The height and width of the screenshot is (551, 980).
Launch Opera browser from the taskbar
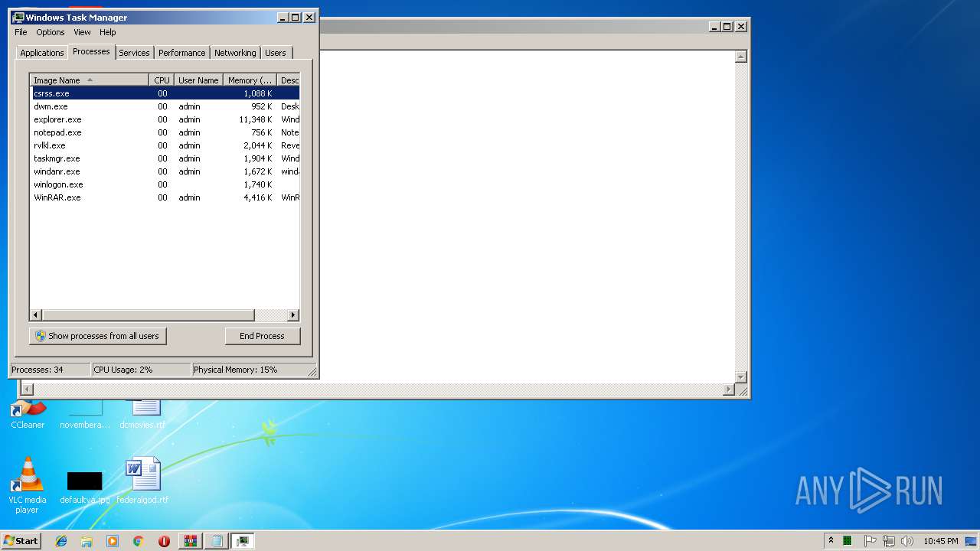point(164,540)
